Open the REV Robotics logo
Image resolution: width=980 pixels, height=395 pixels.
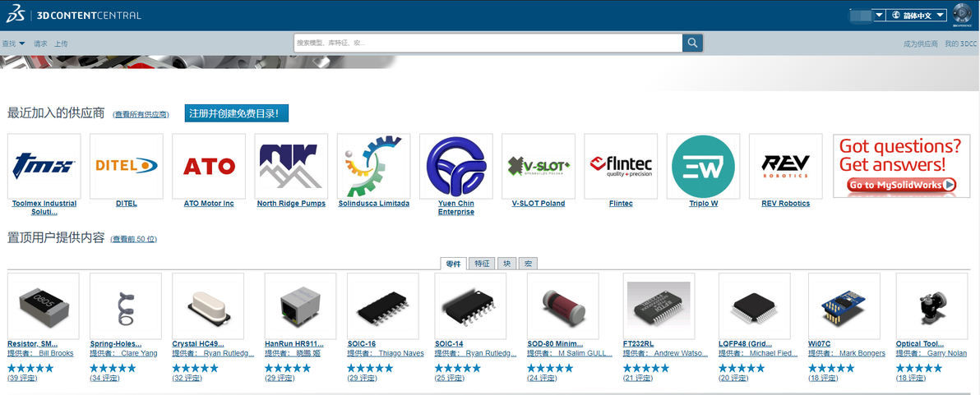(x=786, y=166)
